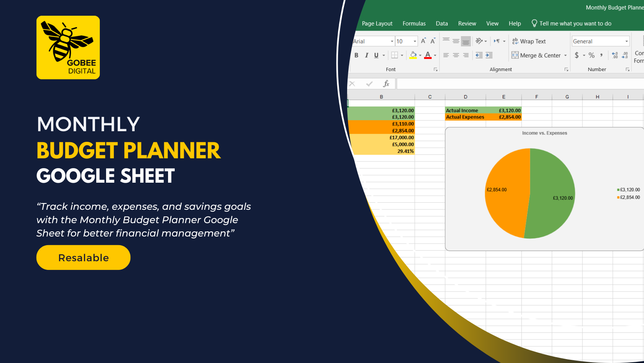Open the Accounting format dropdown arrow
Image resolution: width=644 pixels, height=363 pixels.
click(x=584, y=55)
